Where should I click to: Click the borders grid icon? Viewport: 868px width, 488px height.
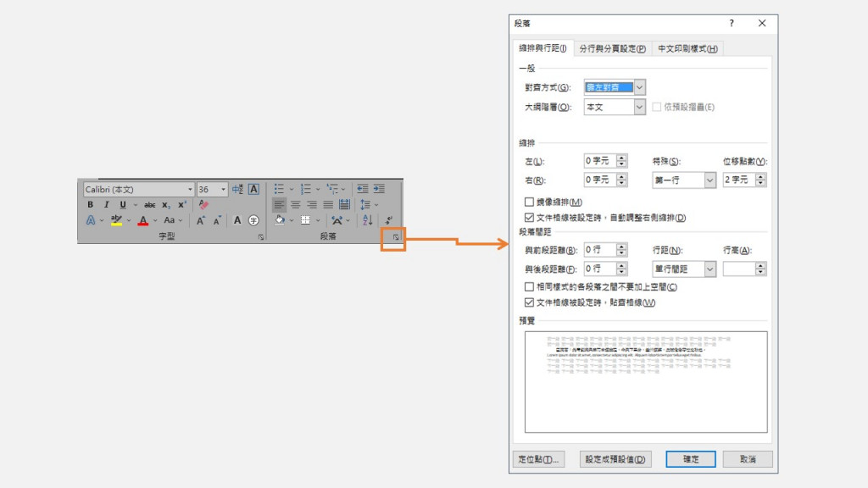pyautogui.click(x=305, y=220)
